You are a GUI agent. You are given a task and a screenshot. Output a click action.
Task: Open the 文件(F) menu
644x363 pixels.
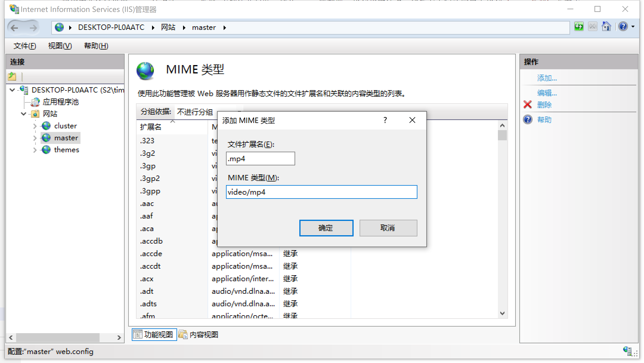(25, 46)
